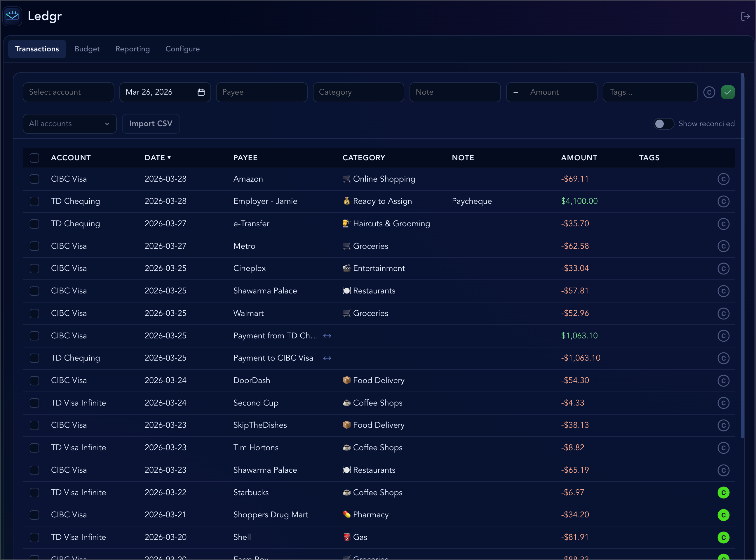The height and width of the screenshot is (560, 756).
Task: Toggle the minus sign in the Amount field
Action: 516,92
